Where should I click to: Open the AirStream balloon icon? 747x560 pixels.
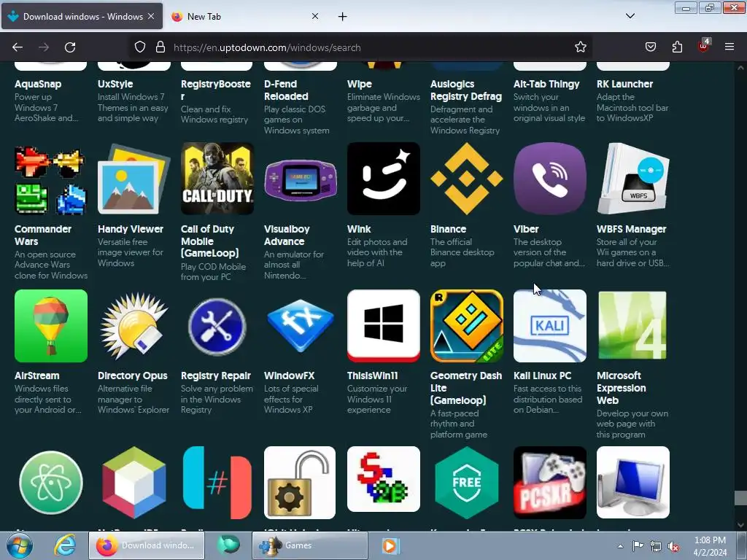(x=51, y=326)
